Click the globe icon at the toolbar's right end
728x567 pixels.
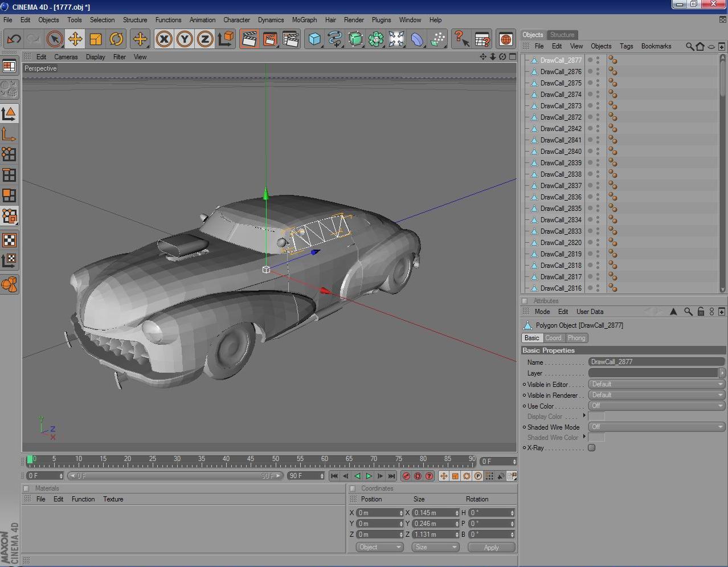pyautogui.click(x=505, y=39)
